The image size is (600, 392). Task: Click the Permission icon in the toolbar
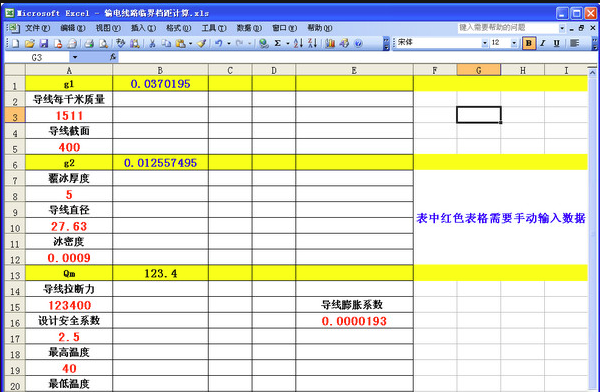(x=58, y=43)
